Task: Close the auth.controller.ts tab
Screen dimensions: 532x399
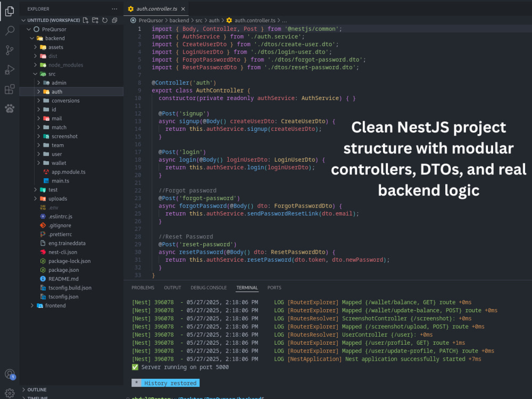Action: click(x=183, y=9)
